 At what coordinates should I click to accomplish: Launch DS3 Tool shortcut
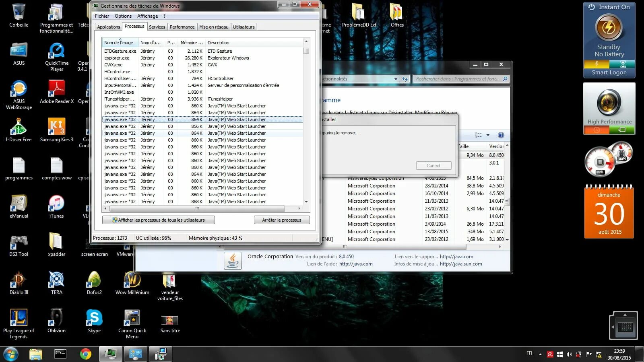tap(19, 245)
